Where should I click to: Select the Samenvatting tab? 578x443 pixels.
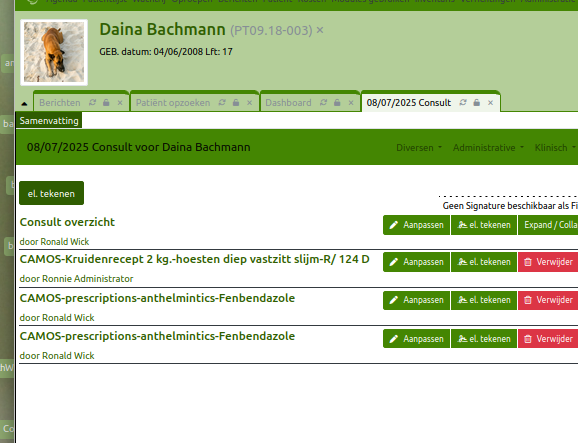point(49,121)
